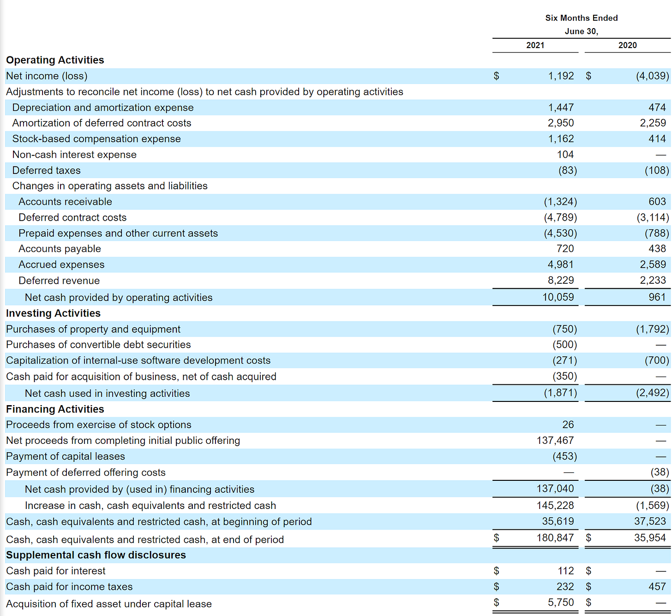Click 'Purchases of property and equipment' label
The image size is (672, 616).
[93, 329]
